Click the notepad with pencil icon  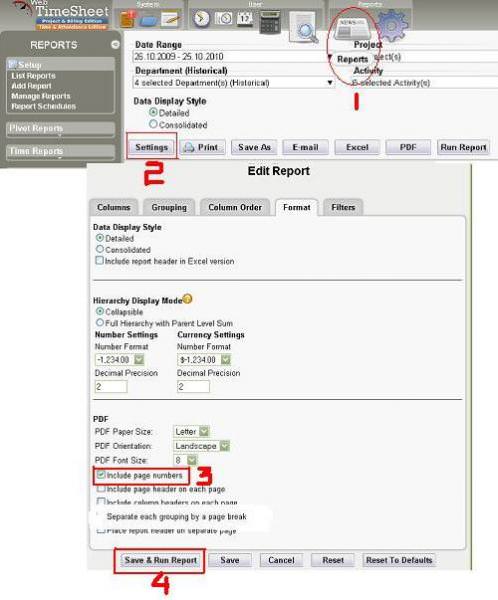pos(170,19)
